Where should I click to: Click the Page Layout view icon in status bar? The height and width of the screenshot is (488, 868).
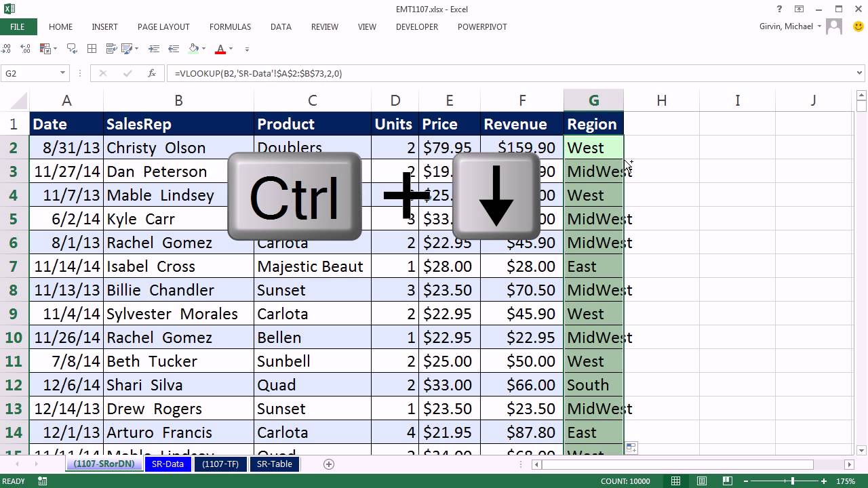702,481
